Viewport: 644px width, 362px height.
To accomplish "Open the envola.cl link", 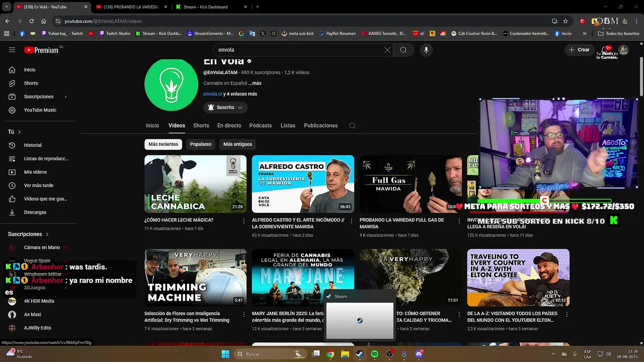I will click(212, 94).
